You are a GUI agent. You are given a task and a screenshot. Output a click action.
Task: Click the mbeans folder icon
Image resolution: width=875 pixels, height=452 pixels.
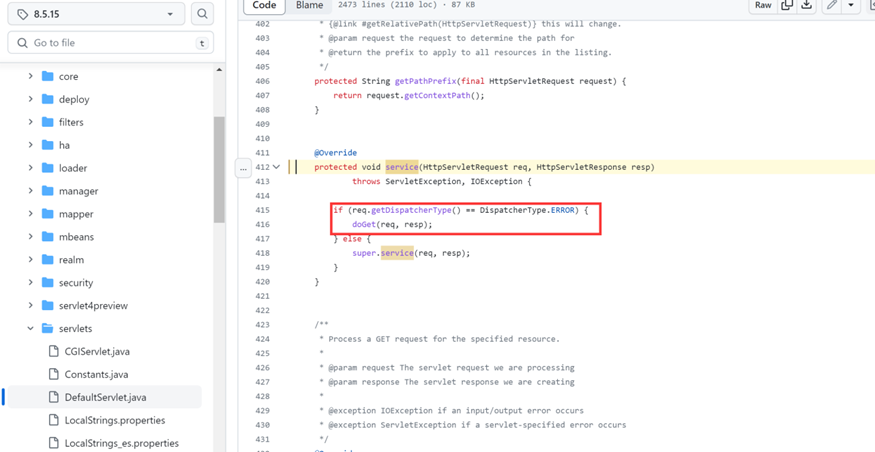pos(47,237)
